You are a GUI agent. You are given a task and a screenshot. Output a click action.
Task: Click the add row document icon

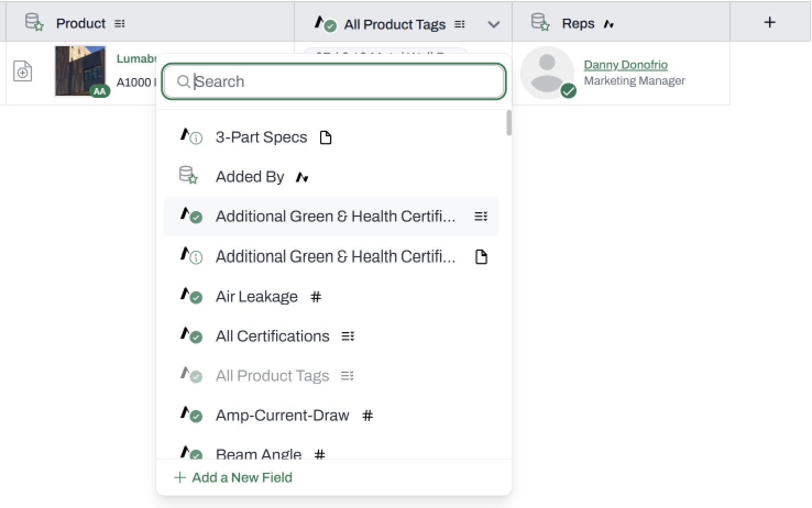(23, 71)
